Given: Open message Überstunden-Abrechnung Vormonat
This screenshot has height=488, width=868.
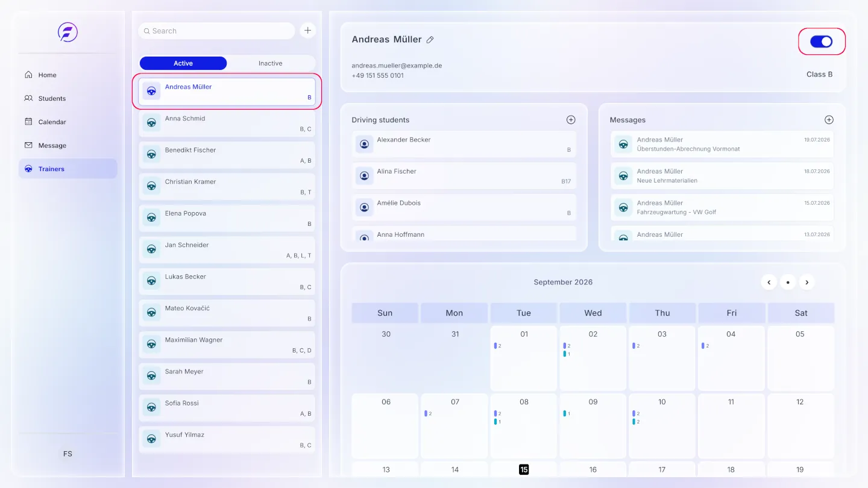Looking at the screenshot, I should point(722,144).
